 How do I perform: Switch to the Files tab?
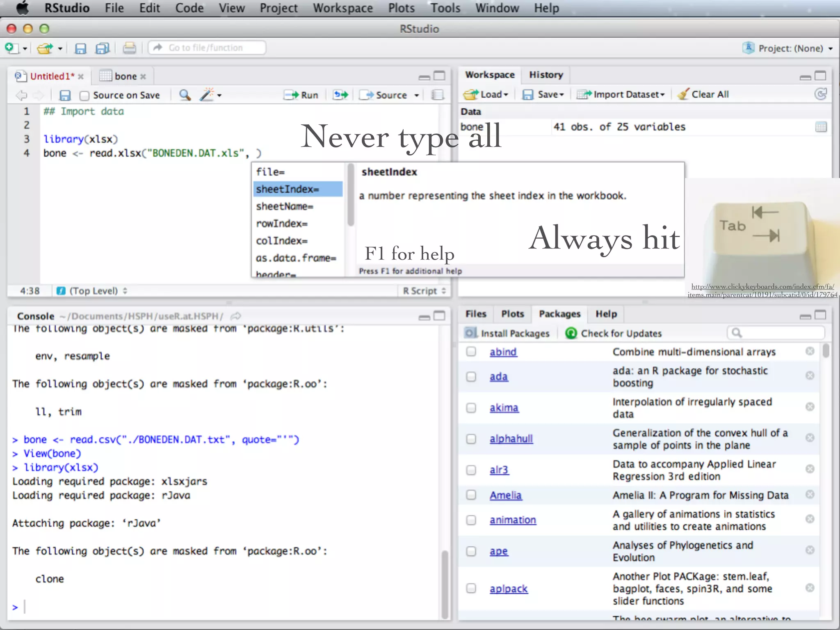(476, 314)
